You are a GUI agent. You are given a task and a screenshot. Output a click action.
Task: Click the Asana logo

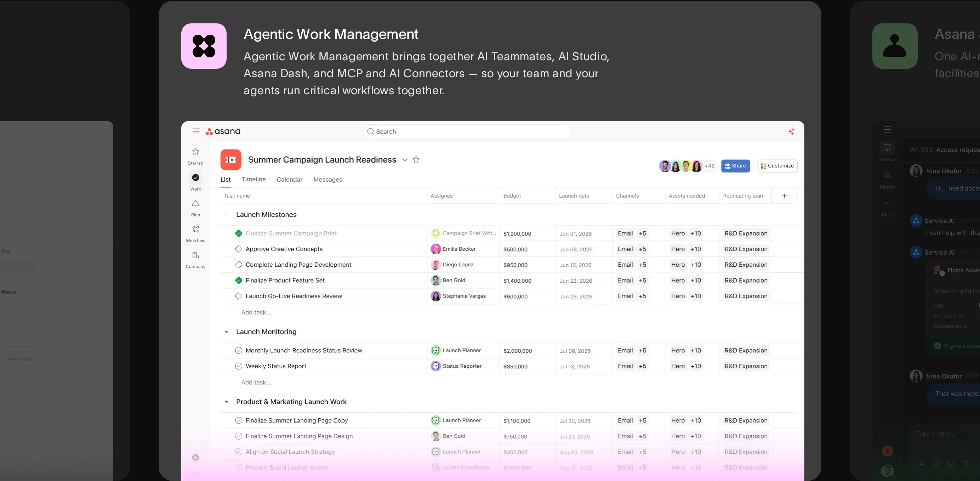pyautogui.click(x=223, y=131)
